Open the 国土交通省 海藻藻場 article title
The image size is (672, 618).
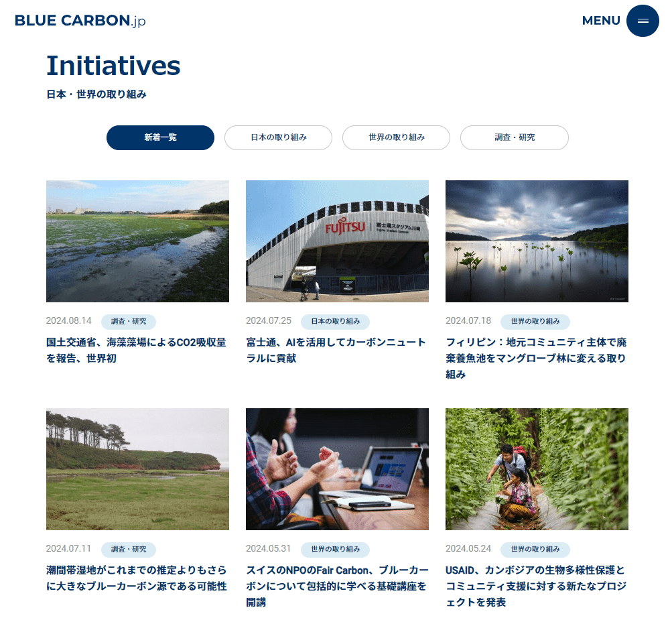136,350
